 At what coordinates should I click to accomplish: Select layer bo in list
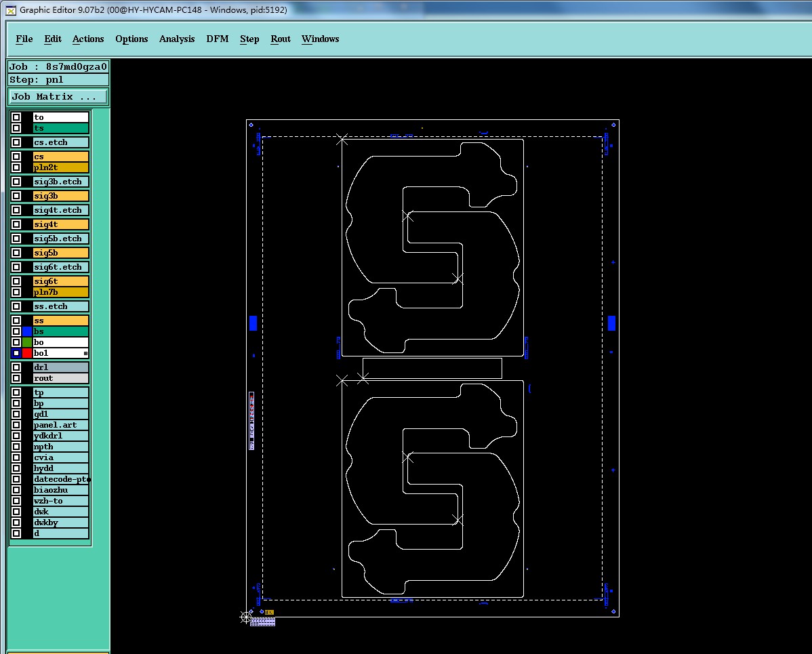point(60,342)
